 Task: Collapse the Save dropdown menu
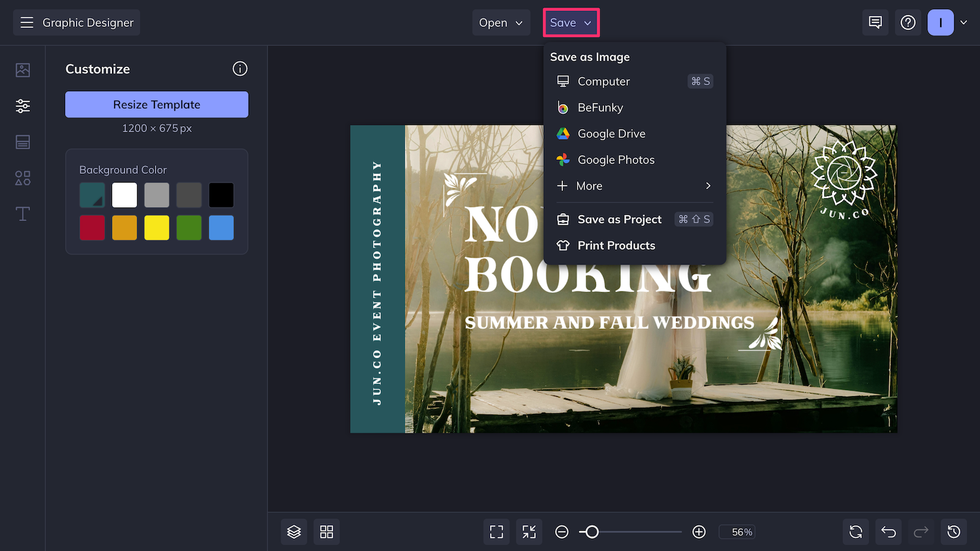click(x=570, y=23)
